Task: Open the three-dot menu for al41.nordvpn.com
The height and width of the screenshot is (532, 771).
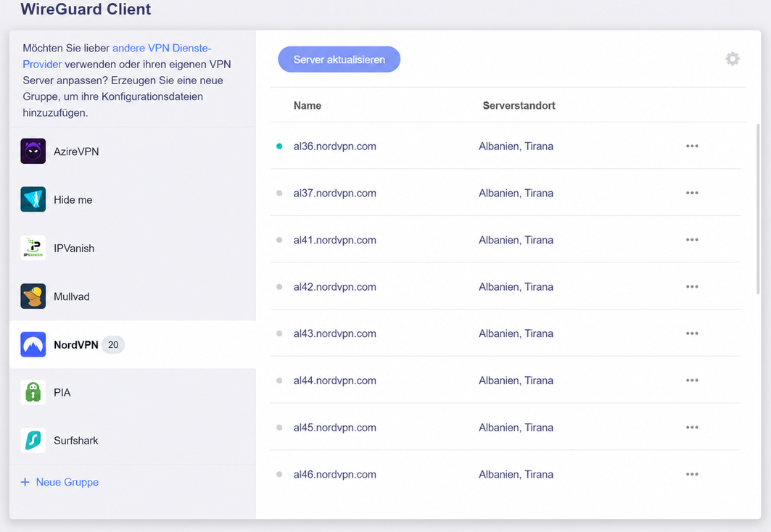Action: [692, 240]
